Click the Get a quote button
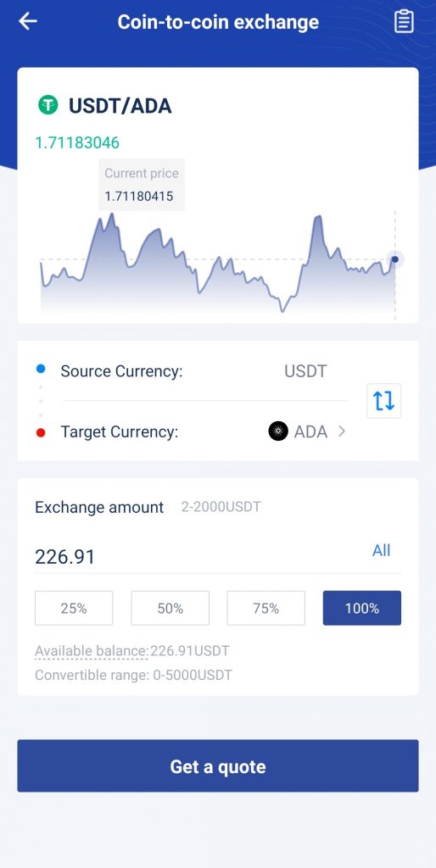Viewport: 436px width, 868px height. [218, 766]
